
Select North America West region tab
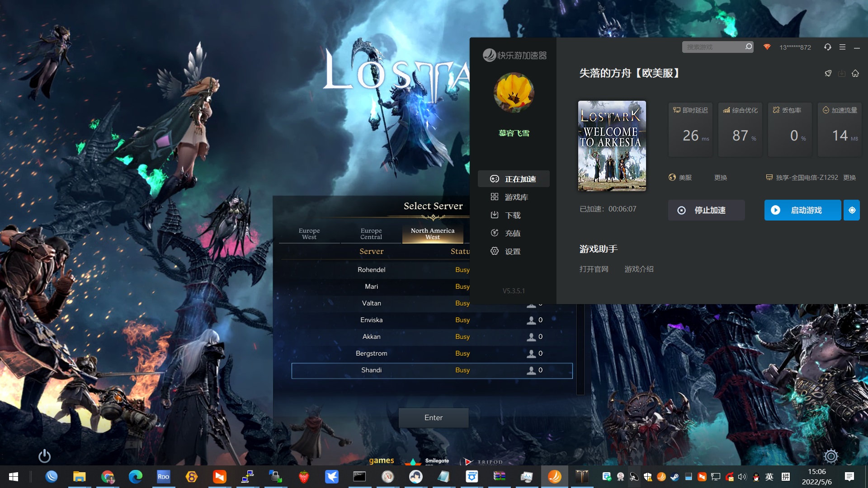(x=433, y=234)
